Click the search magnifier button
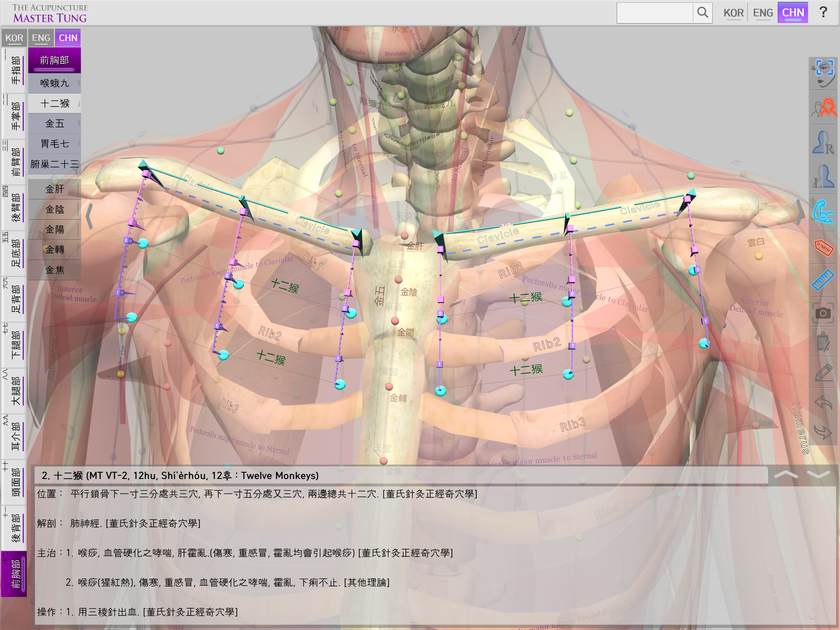The height and width of the screenshot is (630, 840). [x=703, y=13]
